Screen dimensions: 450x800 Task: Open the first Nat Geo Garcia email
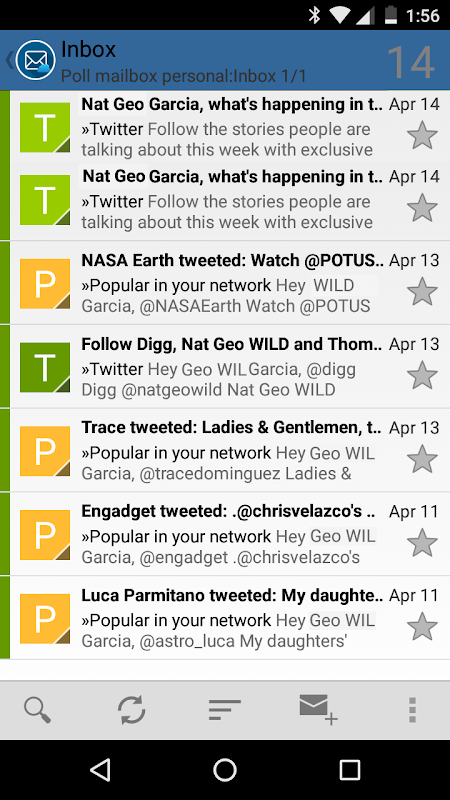[230, 127]
